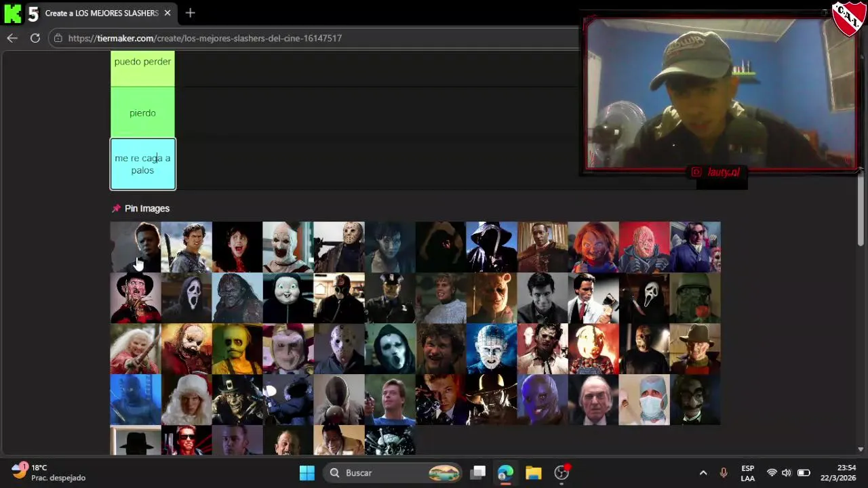Select the 'pierdo' tier label
Image resolution: width=868 pixels, height=488 pixels.
[x=142, y=113]
